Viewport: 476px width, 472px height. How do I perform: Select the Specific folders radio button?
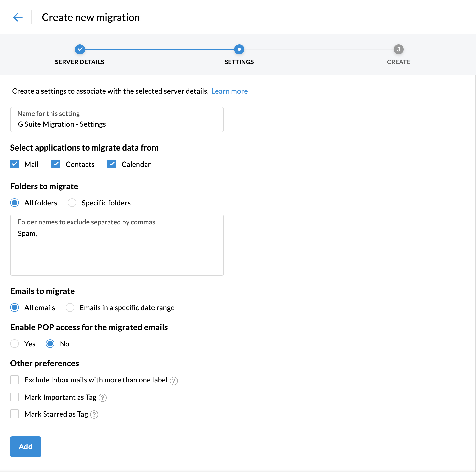pos(72,203)
